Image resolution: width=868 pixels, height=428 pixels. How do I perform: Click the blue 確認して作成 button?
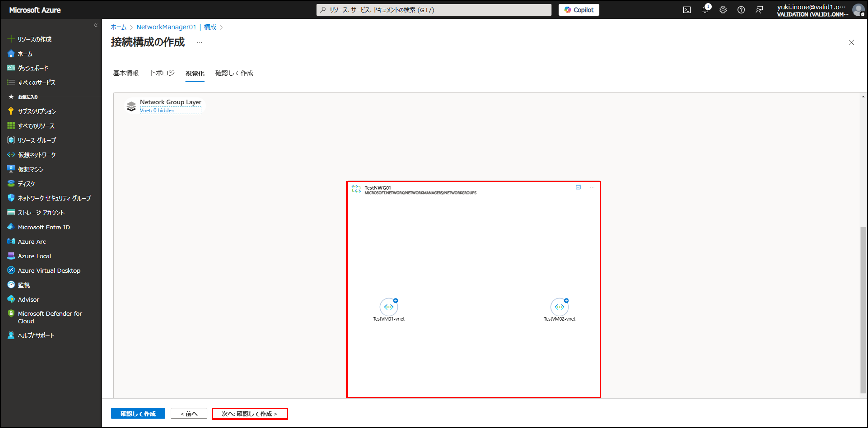click(138, 413)
